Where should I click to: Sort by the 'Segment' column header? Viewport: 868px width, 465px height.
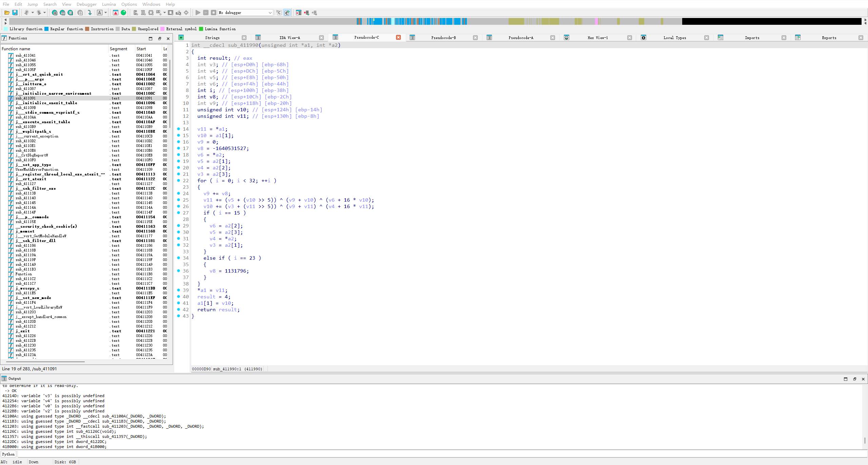click(121, 49)
